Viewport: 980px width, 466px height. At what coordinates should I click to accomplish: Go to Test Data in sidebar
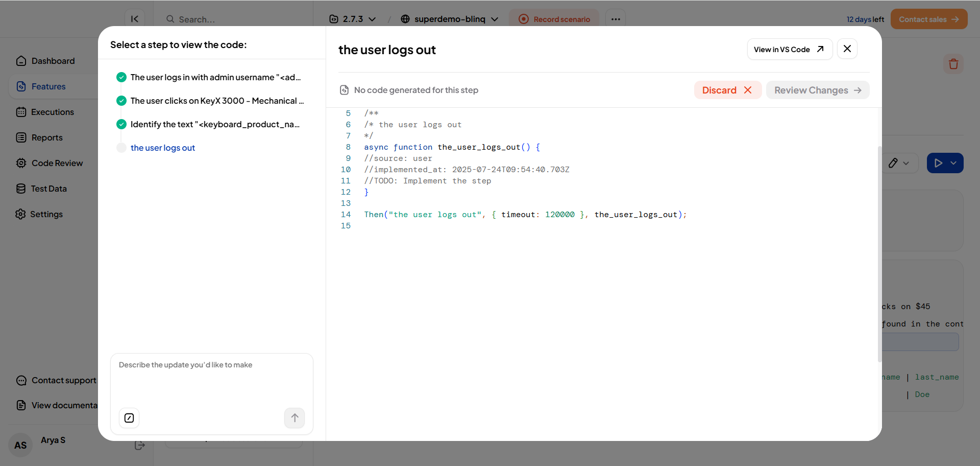(x=48, y=189)
